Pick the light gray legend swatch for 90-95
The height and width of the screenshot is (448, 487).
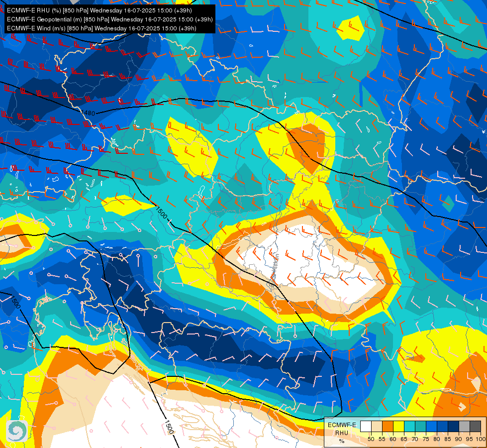(x=464, y=427)
